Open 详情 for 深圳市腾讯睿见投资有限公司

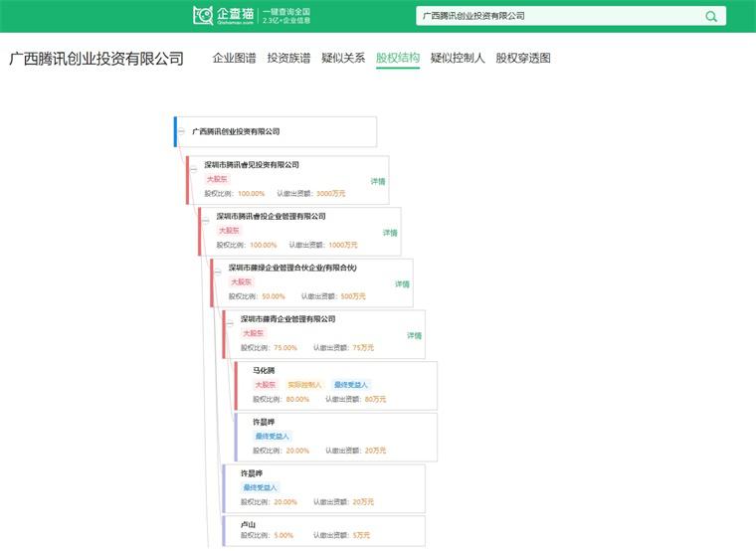(378, 181)
